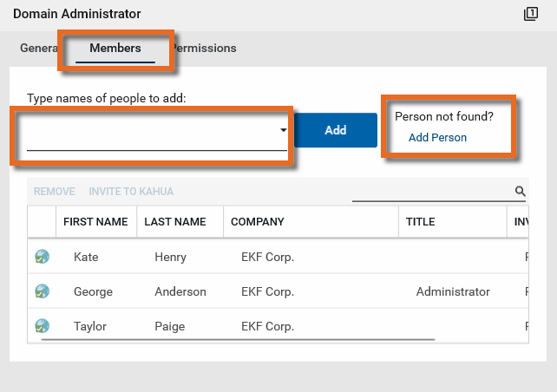
Task: Switch to the Members tab
Action: pos(115,49)
